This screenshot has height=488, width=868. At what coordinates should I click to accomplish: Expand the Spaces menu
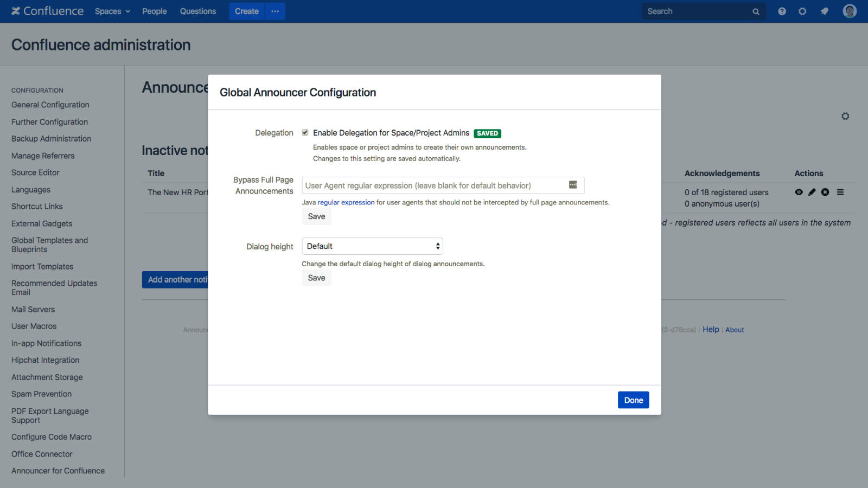[112, 11]
